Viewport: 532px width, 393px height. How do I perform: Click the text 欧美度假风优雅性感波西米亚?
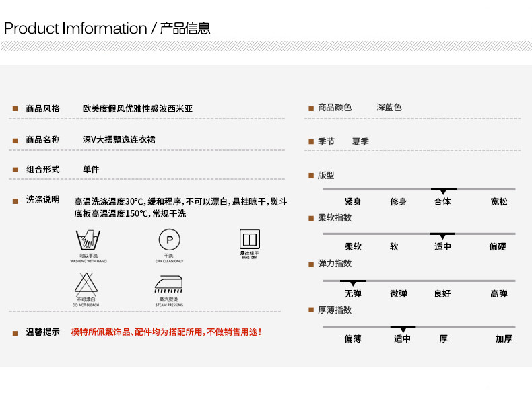[x=138, y=108]
